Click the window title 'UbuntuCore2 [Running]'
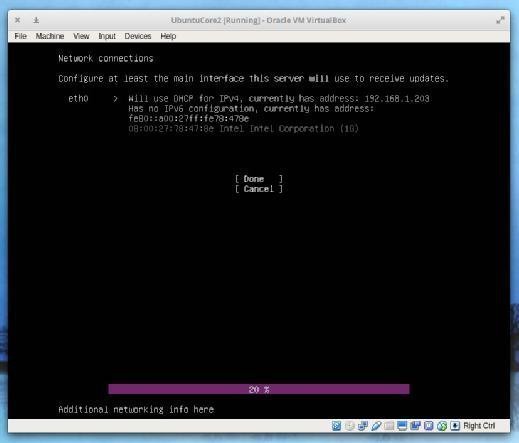Screen dimensions: 519x443 (215, 20)
